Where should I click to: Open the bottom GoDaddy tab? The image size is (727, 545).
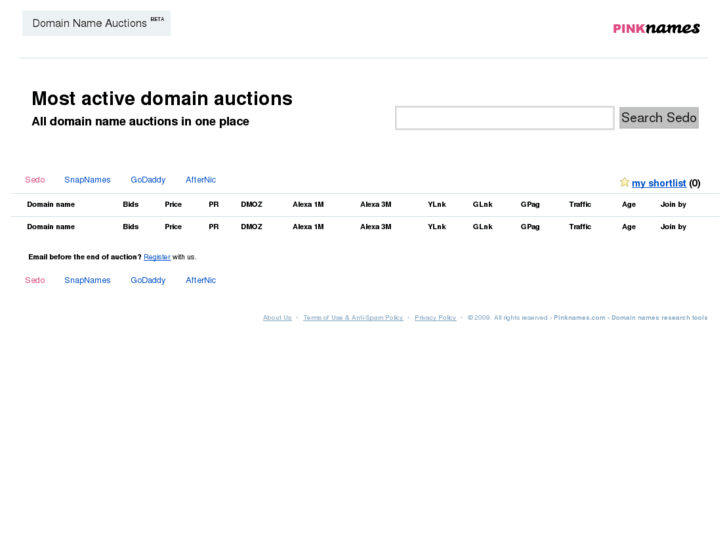(148, 280)
